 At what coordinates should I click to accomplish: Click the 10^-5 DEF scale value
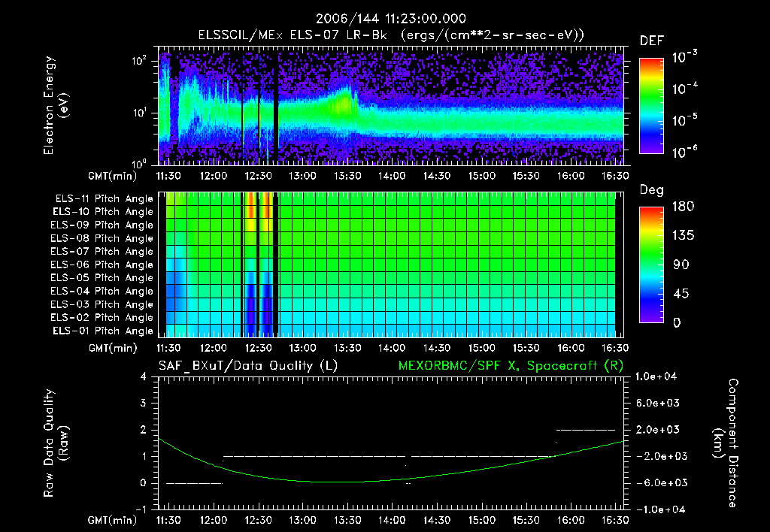click(x=684, y=120)
